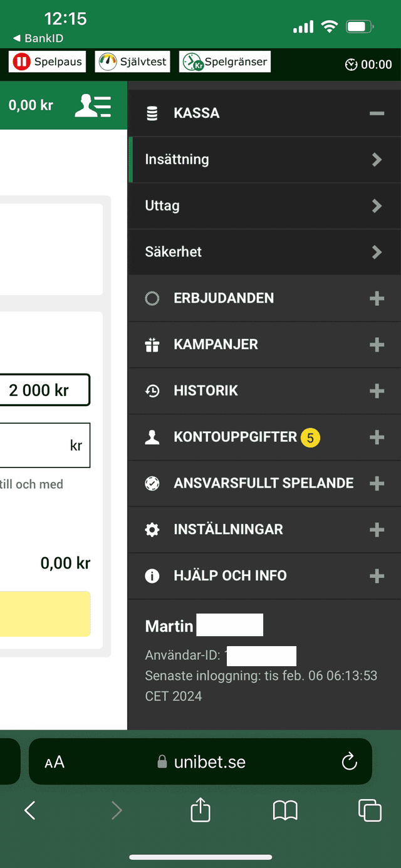Open the Uttag menu item
The width and height of the screenshot is (401, 868).
click(263, 206)
